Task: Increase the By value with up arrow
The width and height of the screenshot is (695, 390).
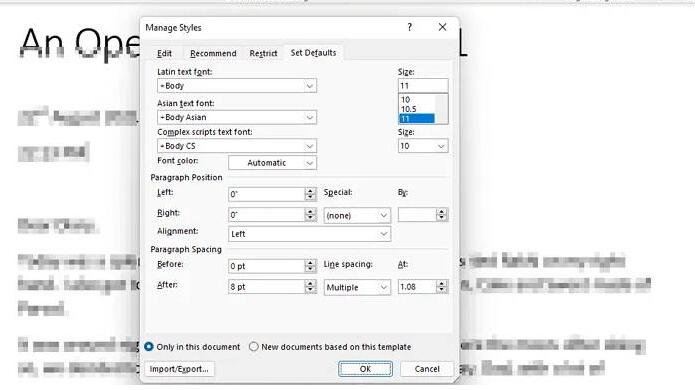Action: (441, 212)
